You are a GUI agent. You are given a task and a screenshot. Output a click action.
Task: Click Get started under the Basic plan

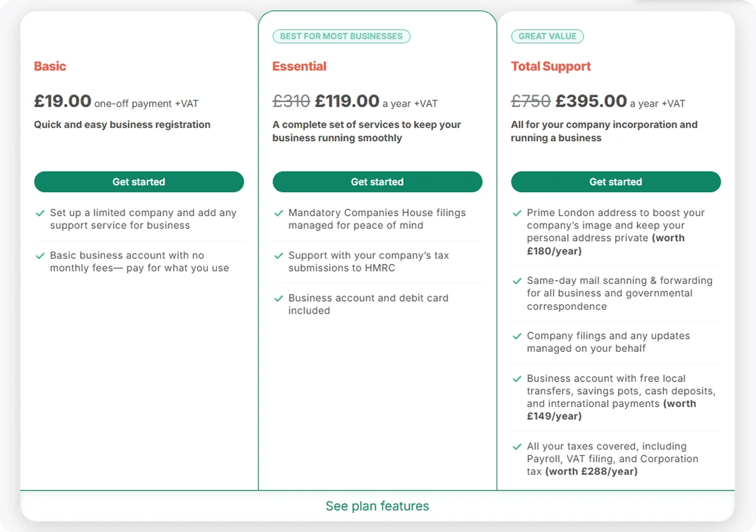pos(139,182)
